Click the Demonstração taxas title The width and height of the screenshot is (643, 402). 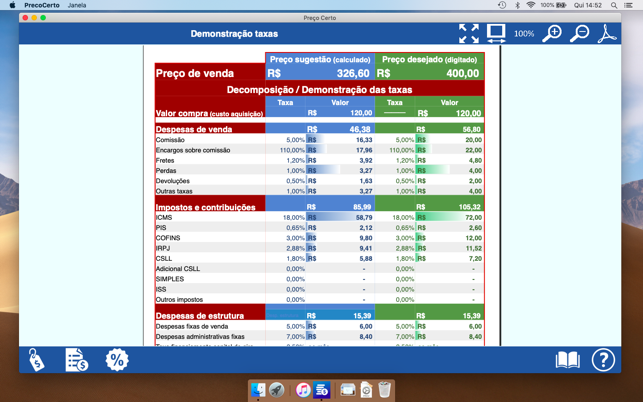coord(234,34)
